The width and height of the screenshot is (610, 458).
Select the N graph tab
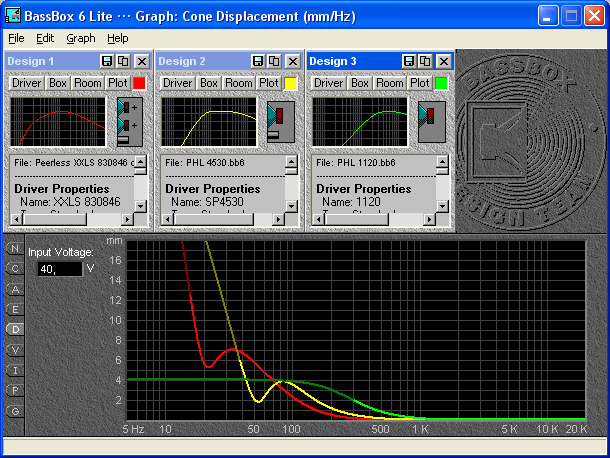[x=15, y=248]
